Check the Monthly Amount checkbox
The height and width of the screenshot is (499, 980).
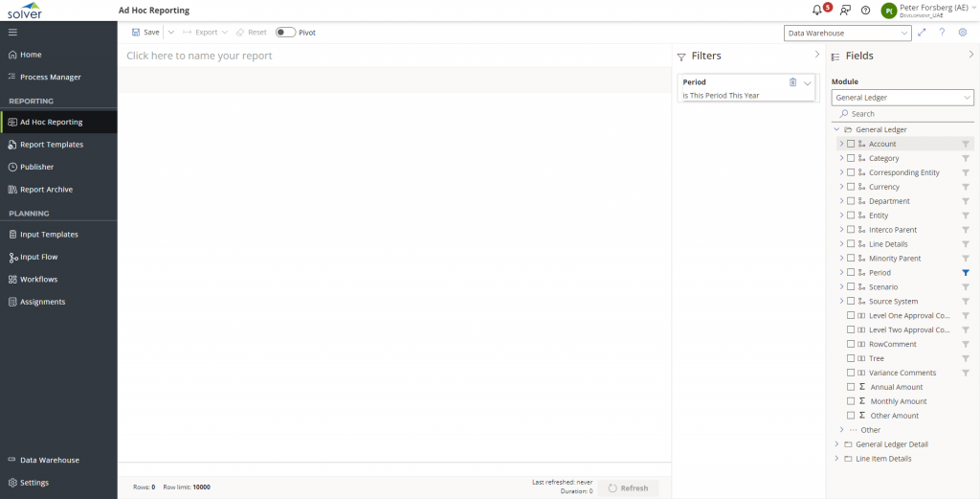click(851, 401)
